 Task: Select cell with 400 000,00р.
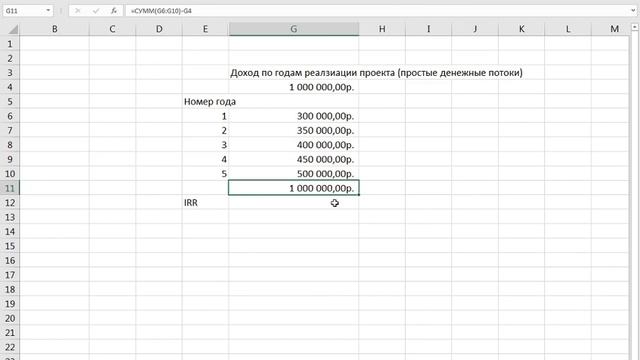tap(294, 145)
